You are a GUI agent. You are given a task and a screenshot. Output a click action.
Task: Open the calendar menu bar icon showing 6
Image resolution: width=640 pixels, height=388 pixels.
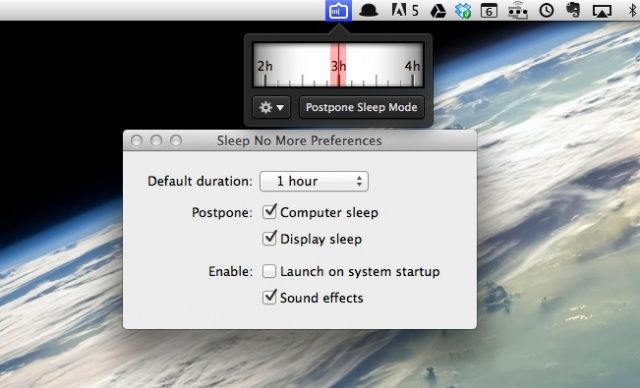coord(489,11)
